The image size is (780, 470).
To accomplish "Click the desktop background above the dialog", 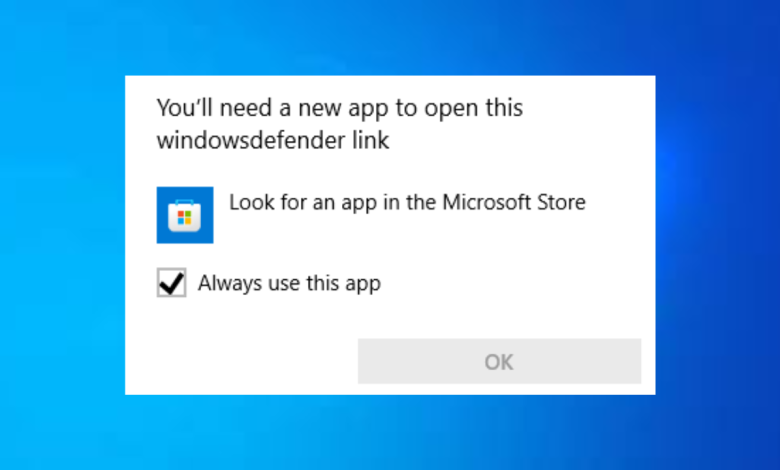I will click(x=390, y=37).
